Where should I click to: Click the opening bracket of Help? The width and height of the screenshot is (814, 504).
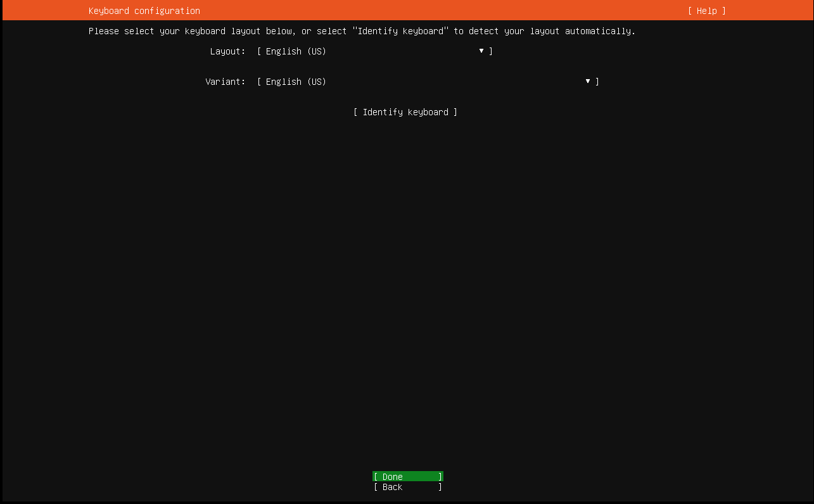(x=690, y=11)
